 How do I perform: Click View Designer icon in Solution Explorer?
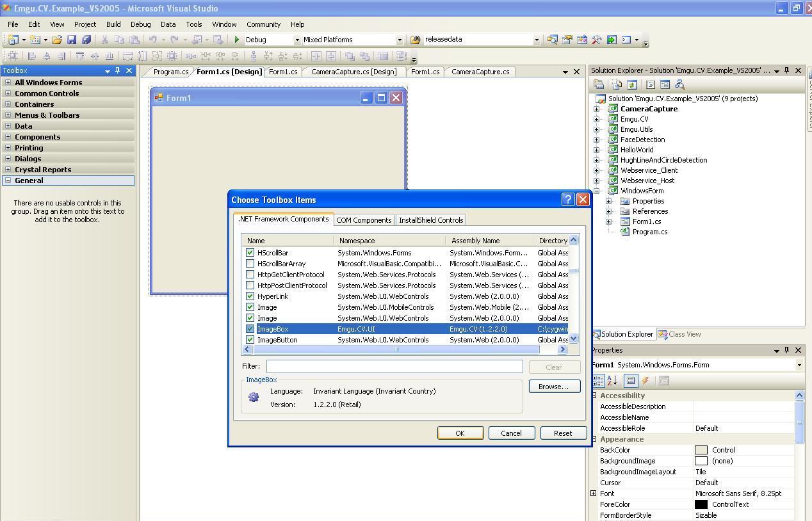[x=665, y=84]
